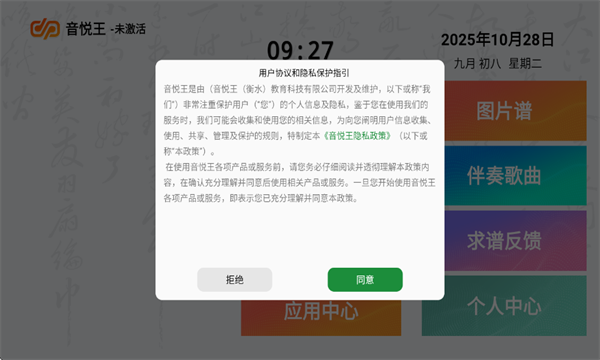Click the dialog title 用户协议和隐私保护指引
This screenshot has width=600, height=360.
[x=304, y=73]
